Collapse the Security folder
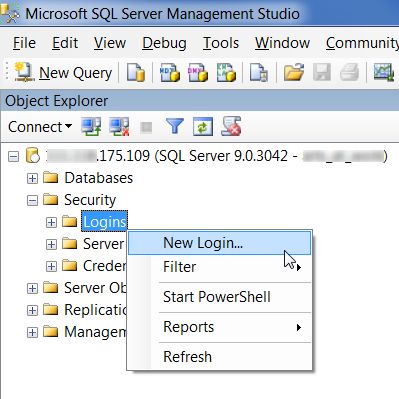This screenshot has height=399, width=399. pyautogui.click(x=32, y=200)
